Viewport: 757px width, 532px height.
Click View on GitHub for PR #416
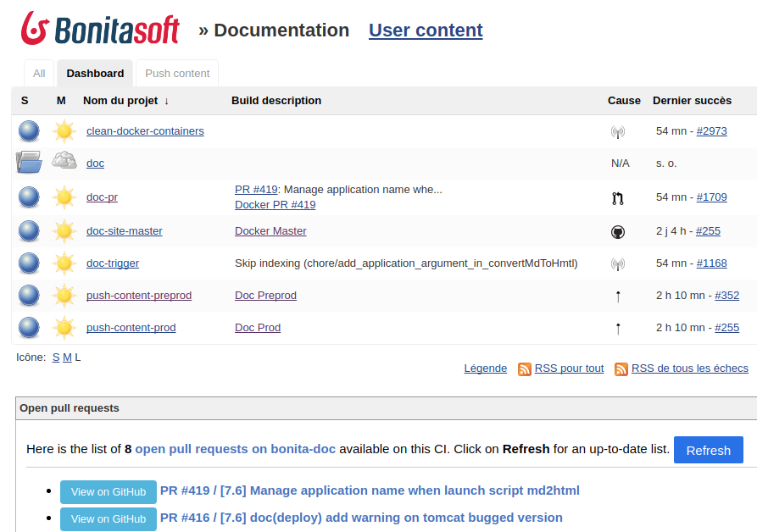coord(109,519)
